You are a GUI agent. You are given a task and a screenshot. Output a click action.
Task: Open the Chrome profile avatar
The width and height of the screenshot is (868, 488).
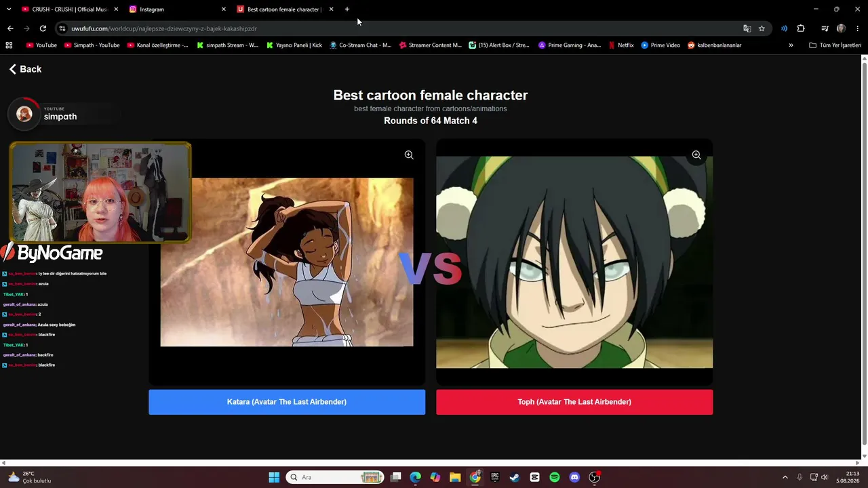(x=842, y=28)
